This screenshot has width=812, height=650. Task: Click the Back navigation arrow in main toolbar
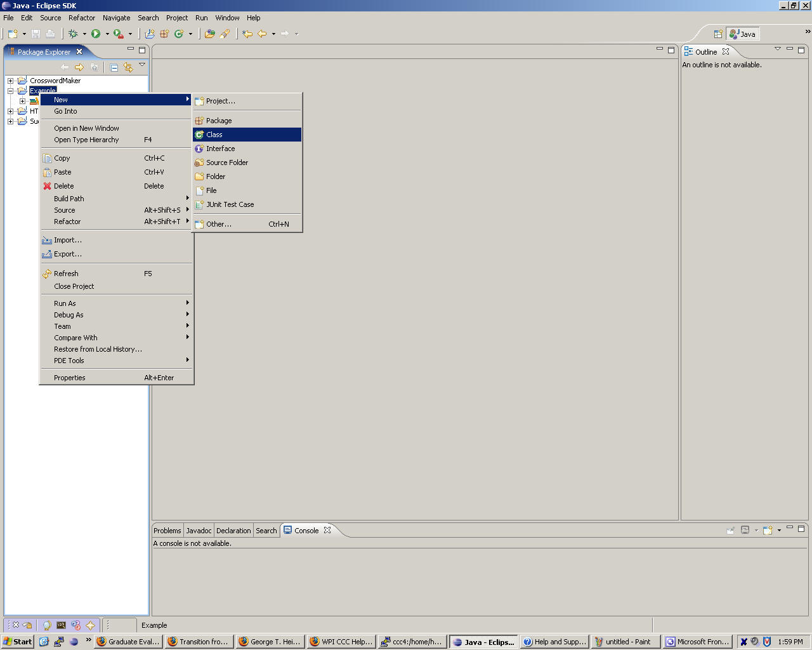(262, 34)
